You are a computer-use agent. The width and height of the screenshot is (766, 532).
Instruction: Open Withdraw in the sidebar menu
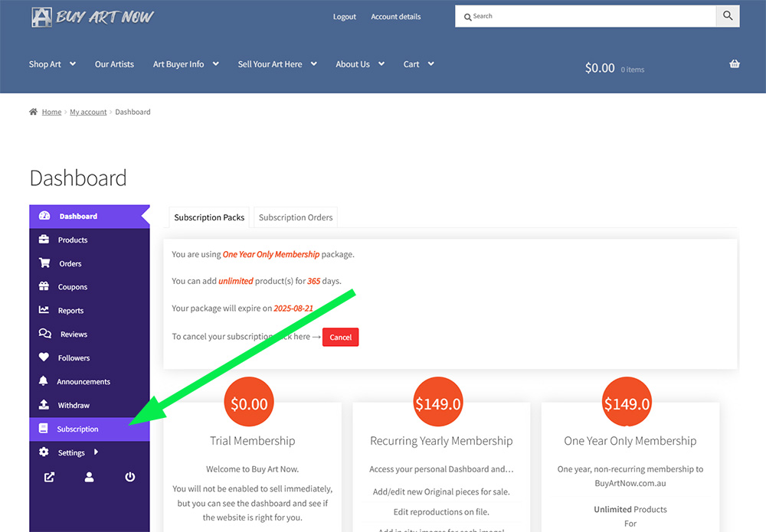90,405
